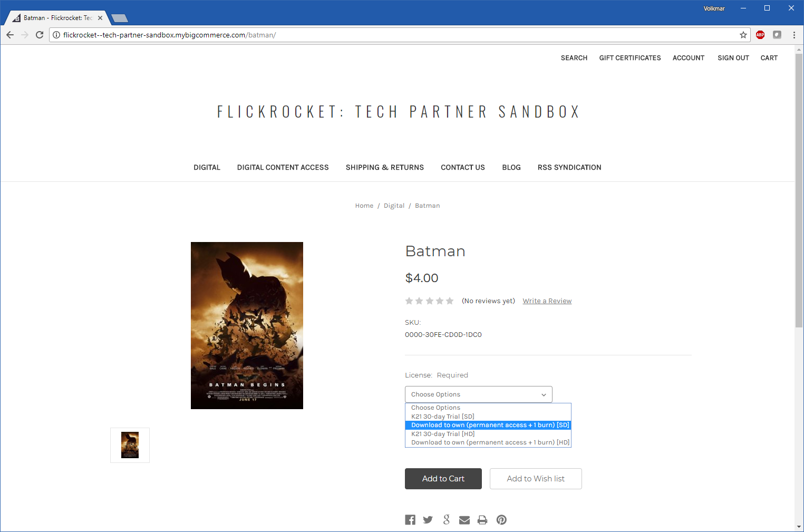The image size is (804, 532).
Task: Go to Shipping & Returns page
Action: coord(384,167)
